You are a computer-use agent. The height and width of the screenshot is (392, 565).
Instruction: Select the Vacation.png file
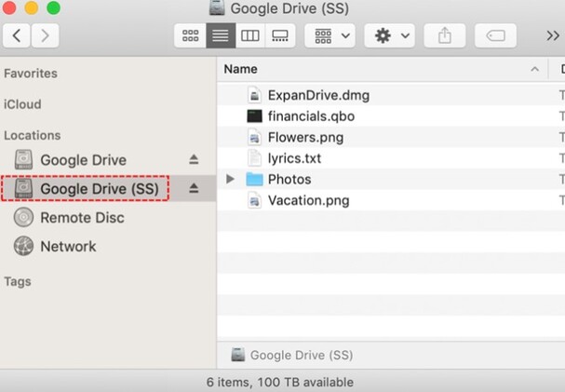point(308,200)
